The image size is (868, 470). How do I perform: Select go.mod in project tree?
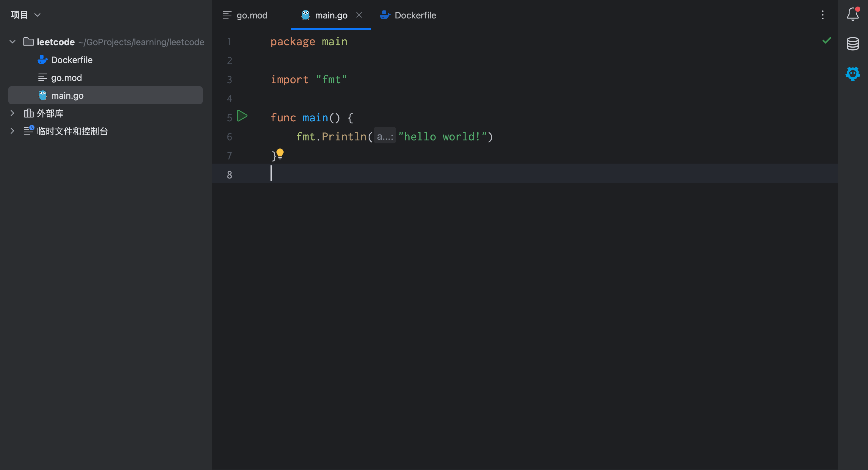(x=66, y=78)
